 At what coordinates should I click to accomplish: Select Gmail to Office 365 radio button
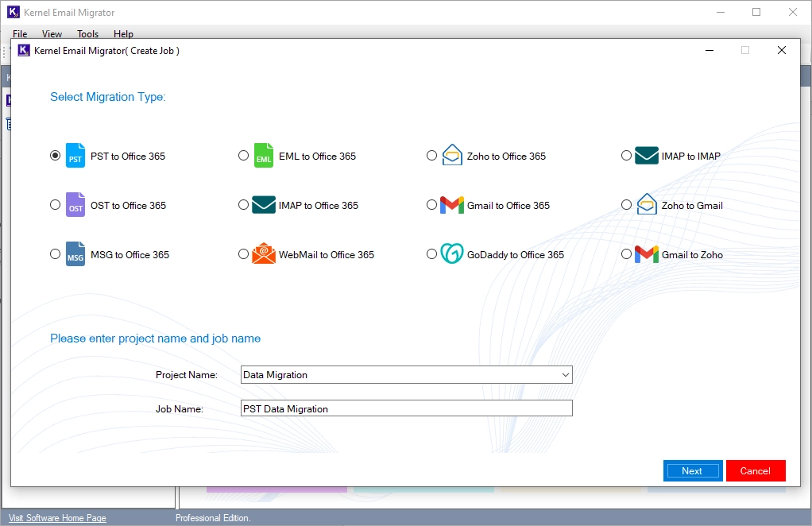coord(432,204)
